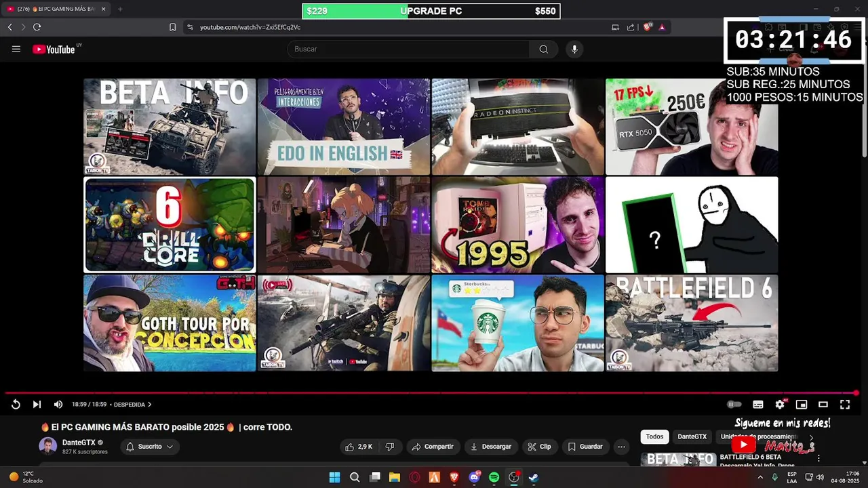868x488 pixels.
Task: Open the BATTLEFIELD 6 endscreen thumbnail
Action: (692, 323)
